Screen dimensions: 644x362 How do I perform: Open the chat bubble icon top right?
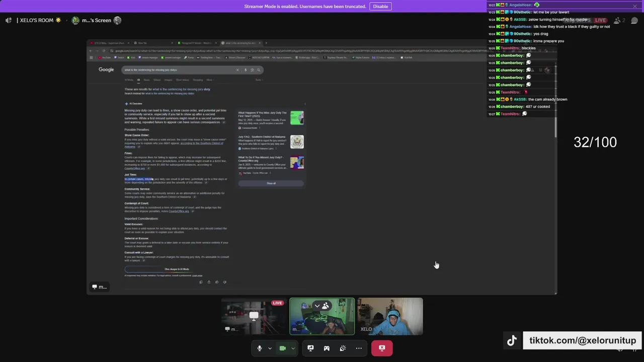(x=634, y=20)
